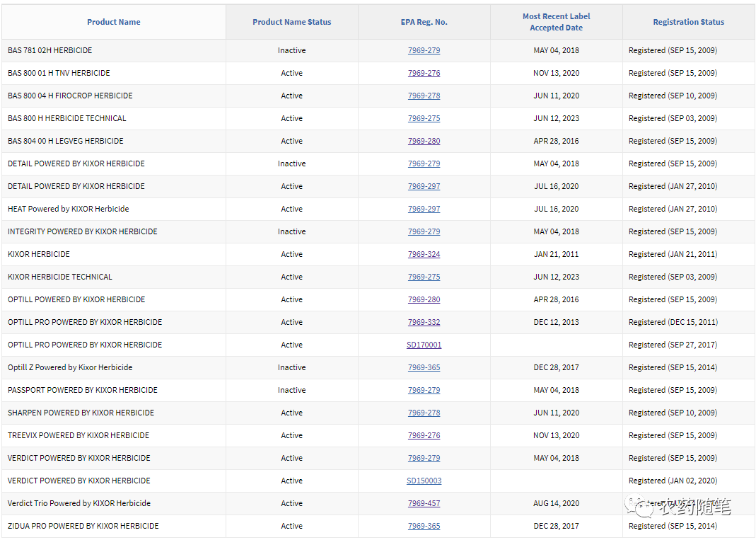Select INTEGRITY POWERED BY KIXOR HERBICIDE name
756x540 pixels.
83,231
